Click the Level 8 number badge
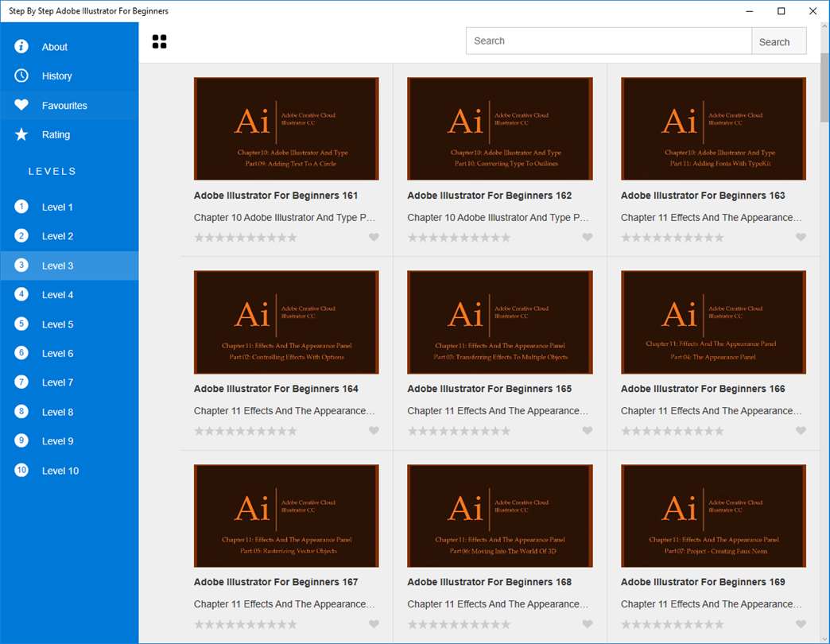Image resolution: width=830 pixels, height=644 pixels. [x=21, y=411]
